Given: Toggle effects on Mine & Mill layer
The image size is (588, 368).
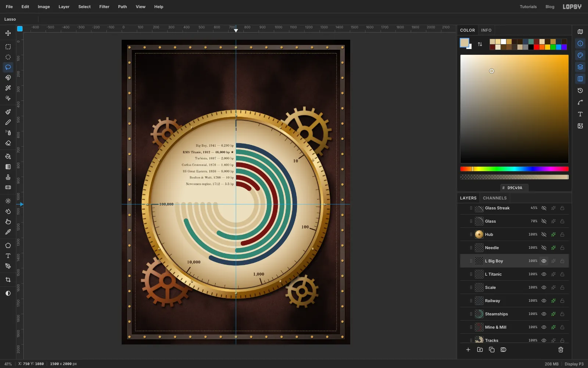Looking at the screenshot, I should click(x=553, y=327).
